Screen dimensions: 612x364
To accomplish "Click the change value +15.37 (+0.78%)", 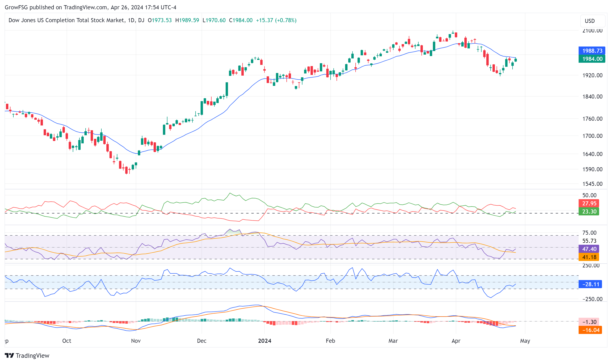I will (276, 20).
